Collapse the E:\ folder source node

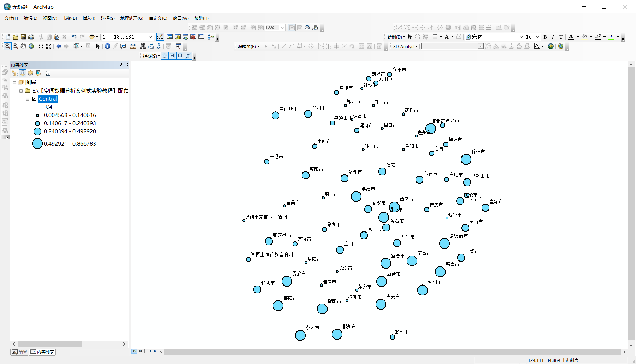(21, 91)
